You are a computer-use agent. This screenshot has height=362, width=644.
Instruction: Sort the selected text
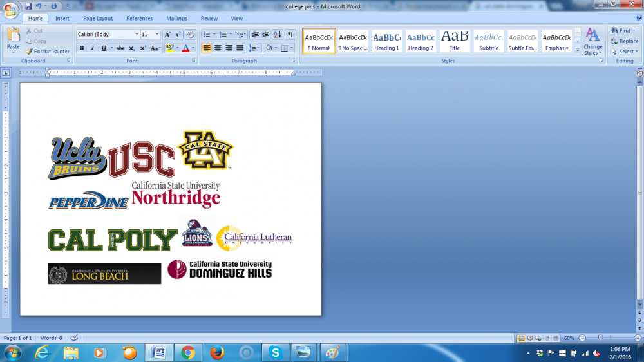coord(278,35)
